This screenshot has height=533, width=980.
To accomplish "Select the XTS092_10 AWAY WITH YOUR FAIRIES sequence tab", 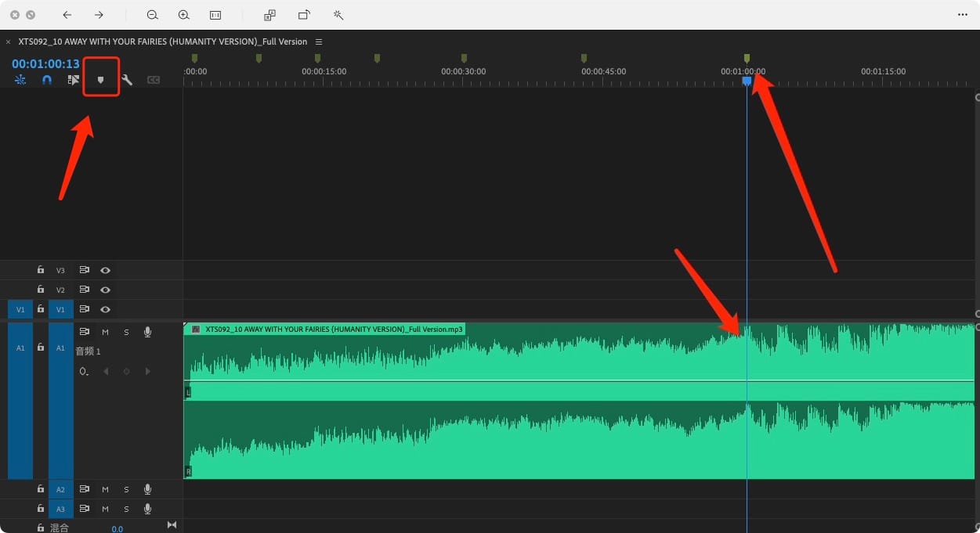I will pos(162,41).
